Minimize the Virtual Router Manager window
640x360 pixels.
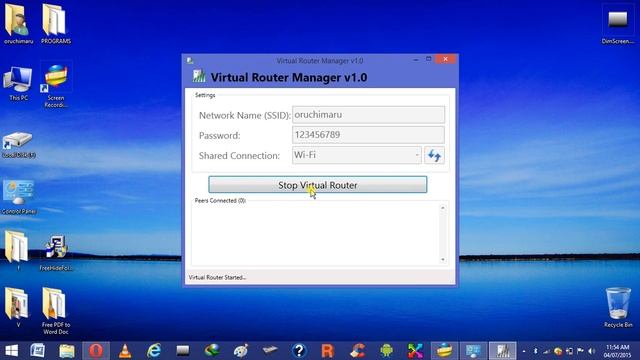click(x=416, y=60)
